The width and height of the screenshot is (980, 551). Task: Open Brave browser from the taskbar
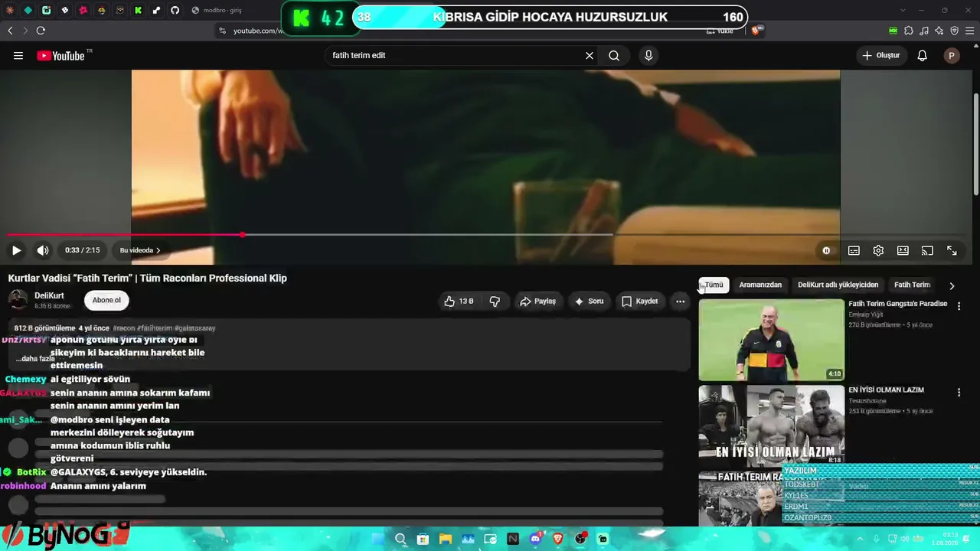558,539
